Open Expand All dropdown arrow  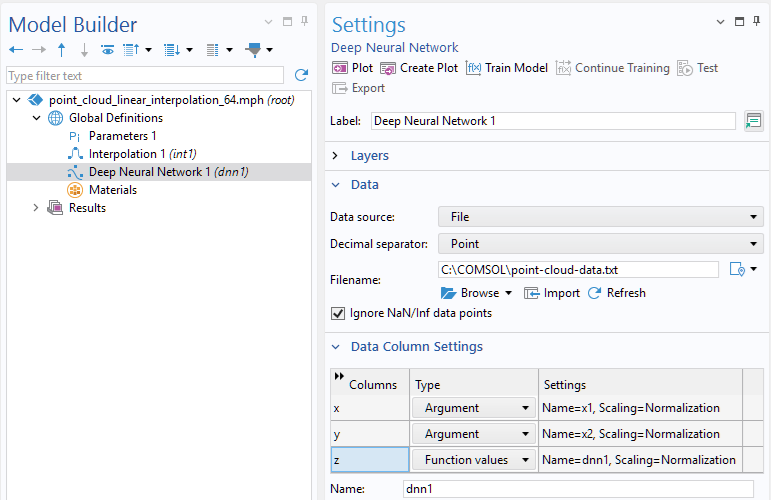pyautogui.click(x=189, y=50)
